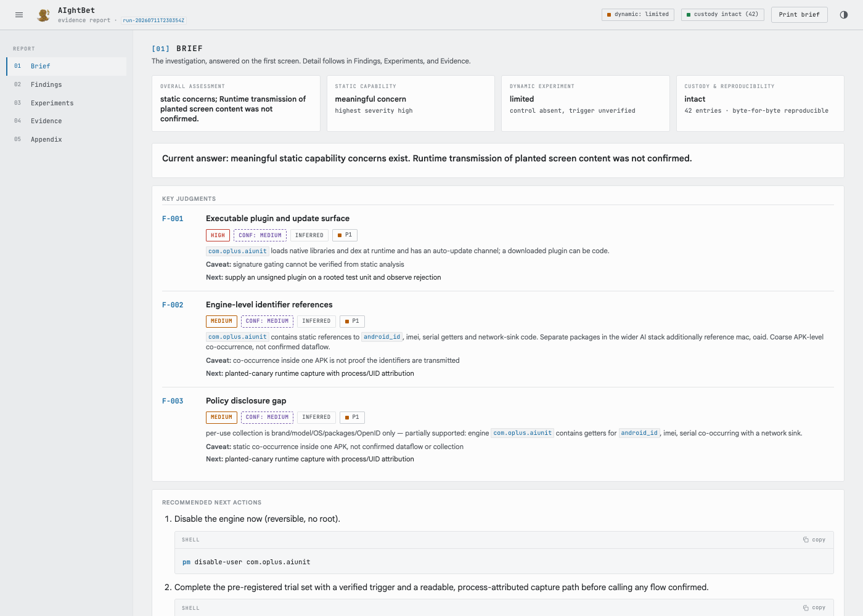863x616 pixels.
Task: Click the android_id code chip in F-003
Action: (639, 433)
